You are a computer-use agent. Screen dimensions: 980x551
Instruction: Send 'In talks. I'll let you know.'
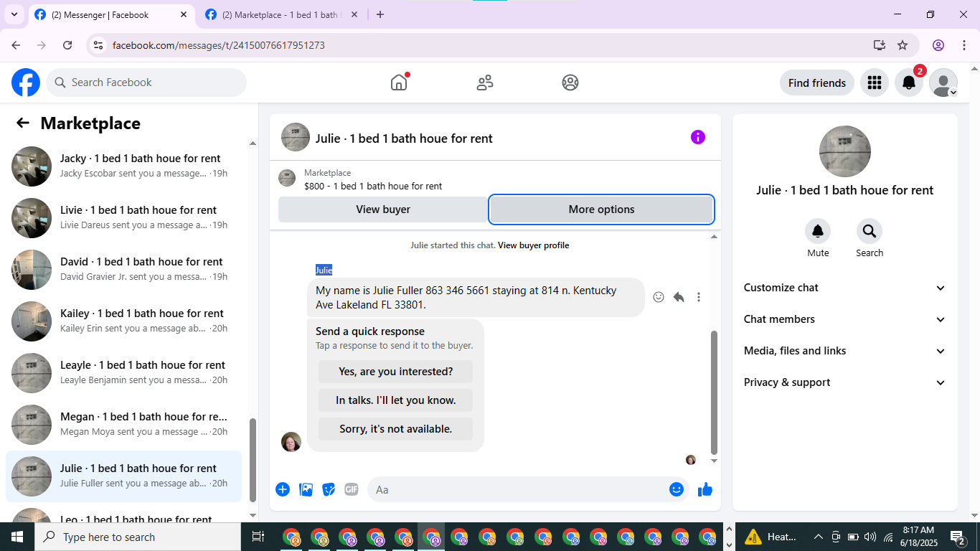pyautogui.click(x=395, y=400)
